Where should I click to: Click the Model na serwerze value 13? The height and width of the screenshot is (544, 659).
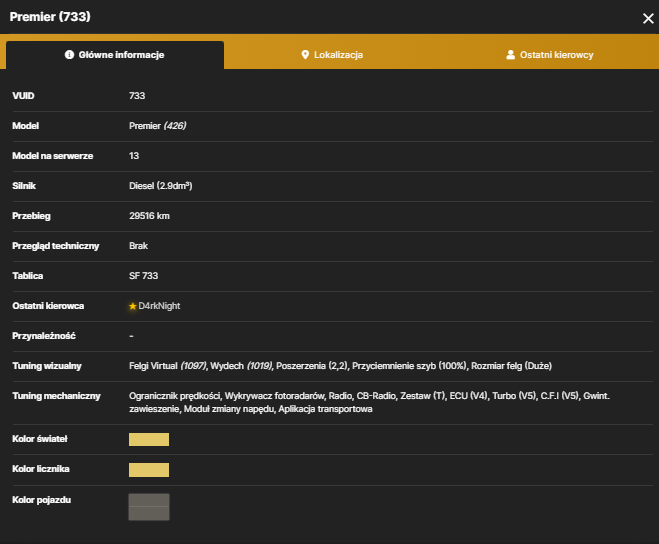pyautogui.click(x=134, y=156)
